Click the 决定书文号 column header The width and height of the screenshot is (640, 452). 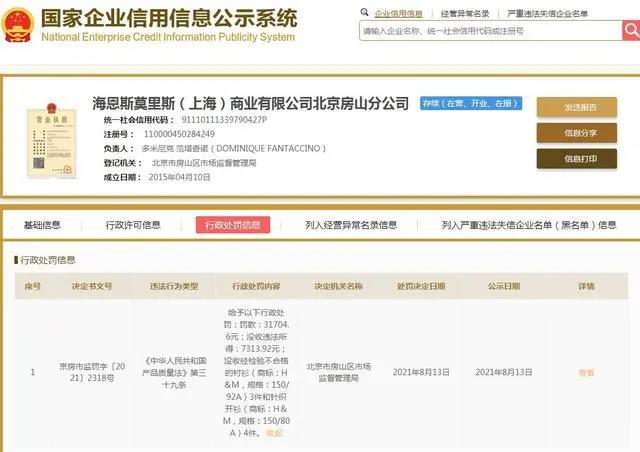(x=92, y=286)
